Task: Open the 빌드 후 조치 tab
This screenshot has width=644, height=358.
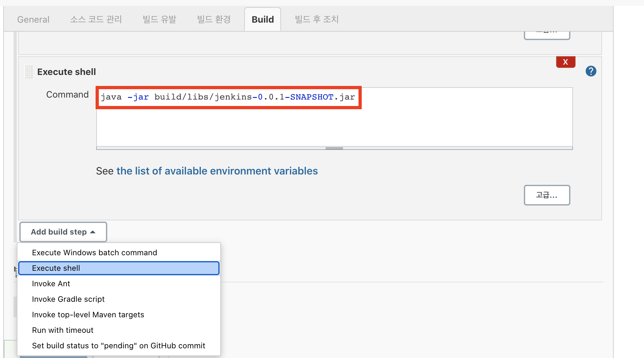Action: point(317,19)
